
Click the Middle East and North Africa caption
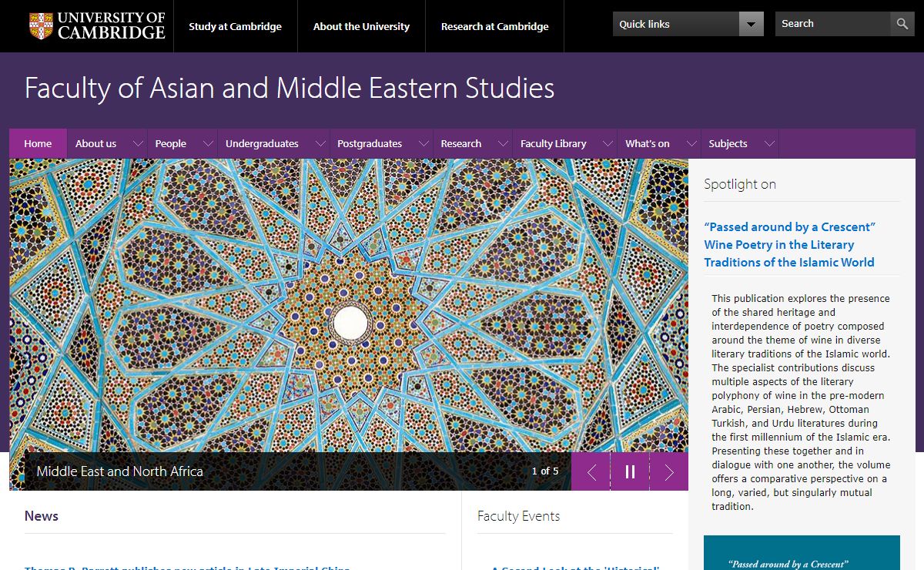[x=120, y=471]
